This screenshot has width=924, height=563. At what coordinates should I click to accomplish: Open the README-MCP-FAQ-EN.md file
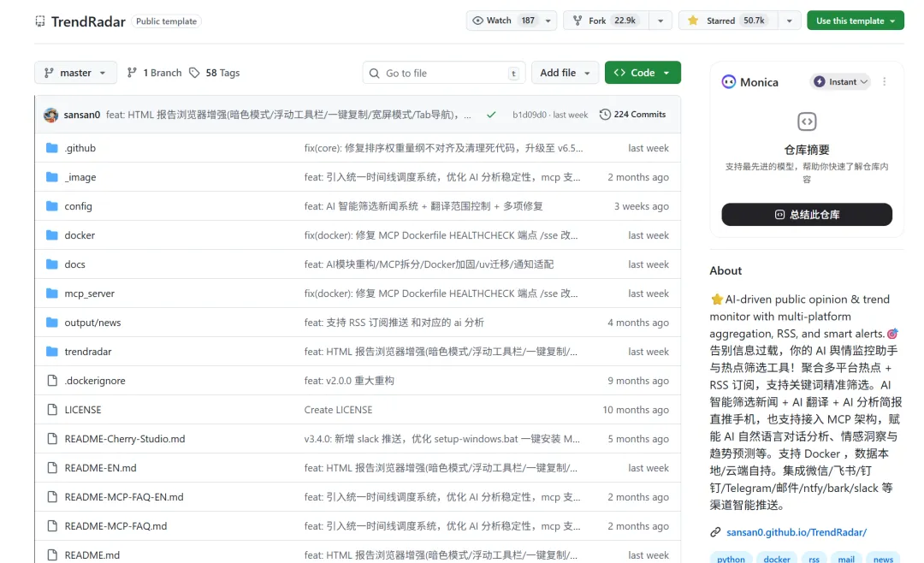pyautogui.click(x=124, y=497)
